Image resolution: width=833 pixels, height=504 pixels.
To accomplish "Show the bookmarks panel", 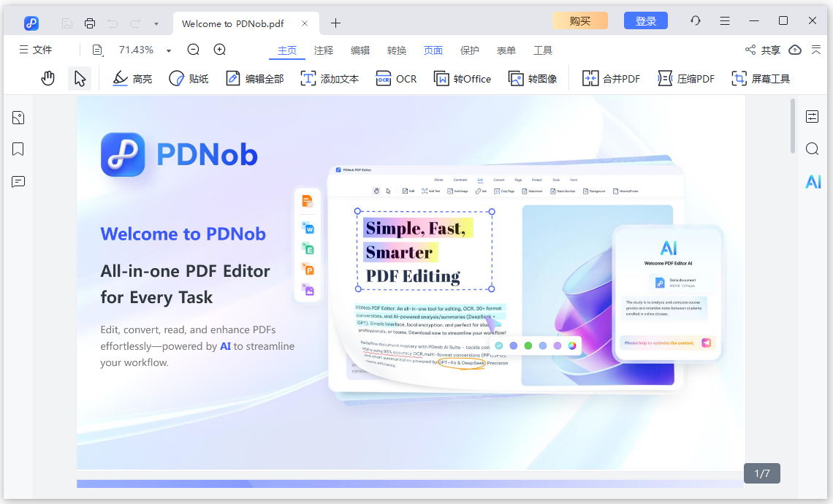I will 18,149.
